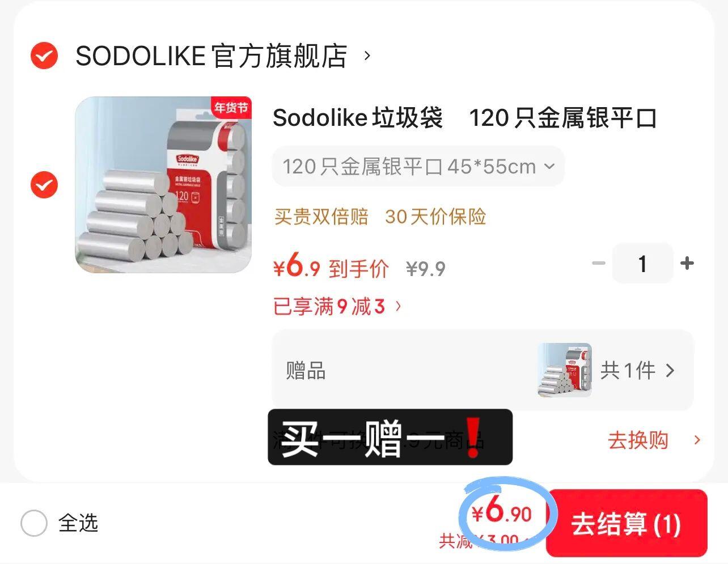
Task: Enable the 全选 select-all radio button
Action: coord(34,523)
